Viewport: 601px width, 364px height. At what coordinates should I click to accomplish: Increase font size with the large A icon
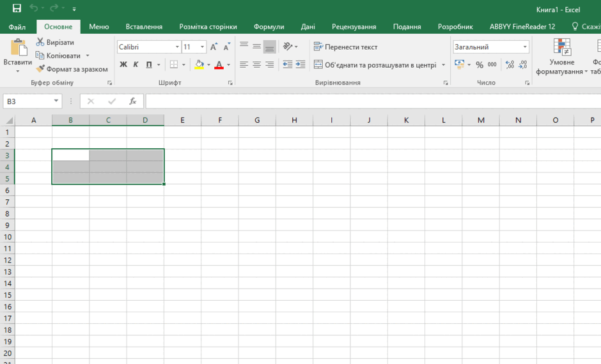pos(214,47)
